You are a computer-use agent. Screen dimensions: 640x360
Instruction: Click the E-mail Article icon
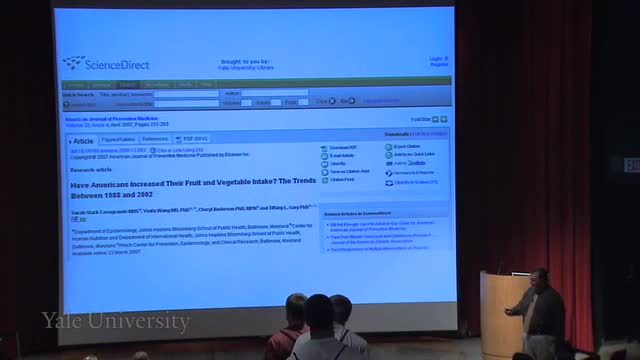click(324, 156)
